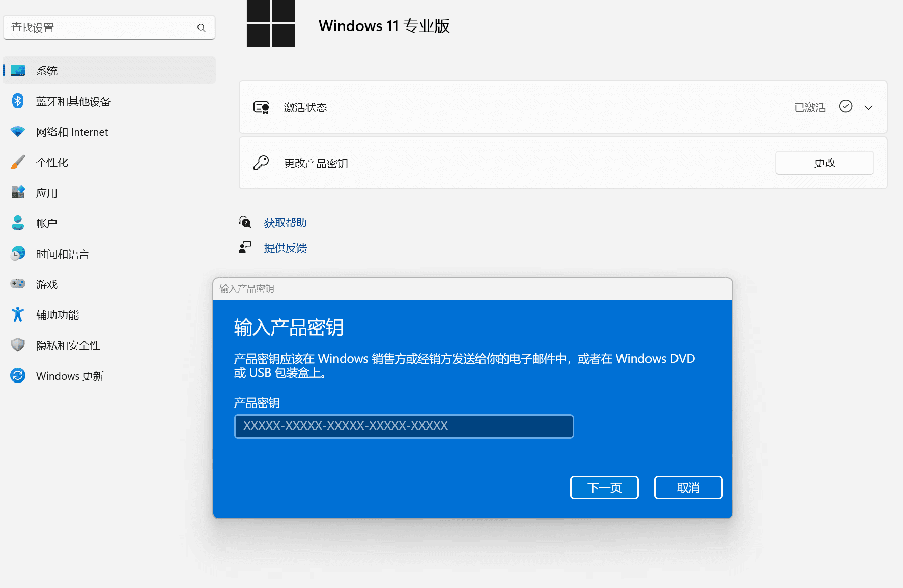Click the paintbrush Personalization icon
Viewport: 903px width, 588px height.
click(18, 162)
